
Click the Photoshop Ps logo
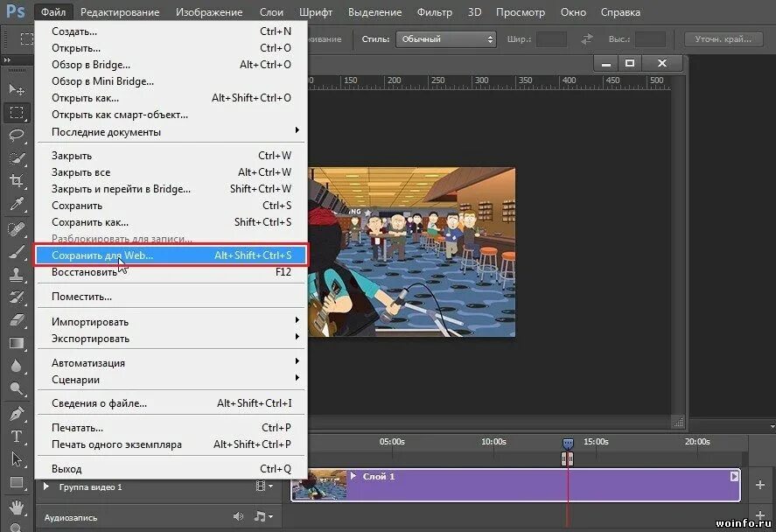[15, 10]
